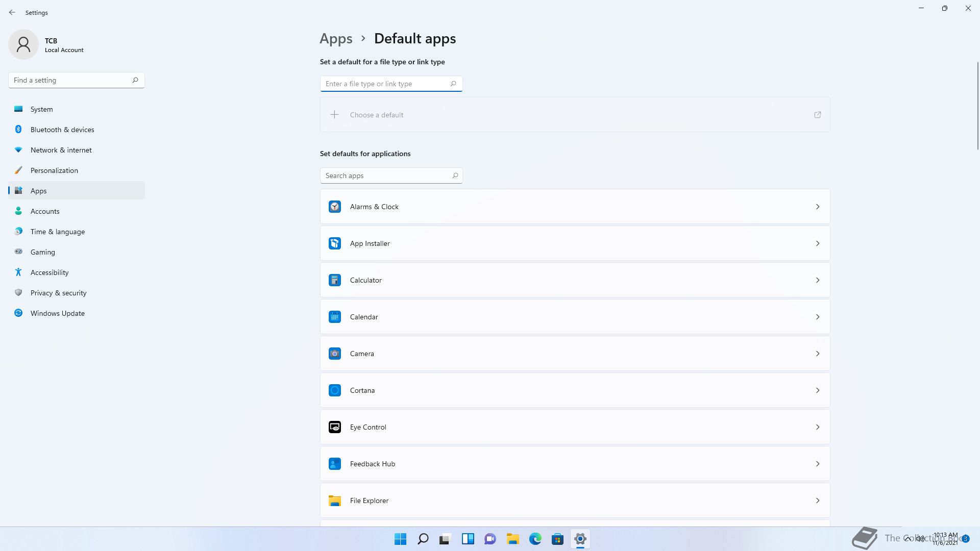Click the Calculator app icon

[x=335, y=280]
